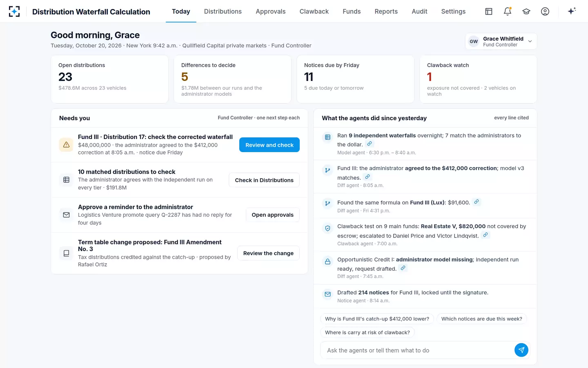Click the mail icon beside Drafted 214 notices
This screenshot has width=588, height=368.
327,294
